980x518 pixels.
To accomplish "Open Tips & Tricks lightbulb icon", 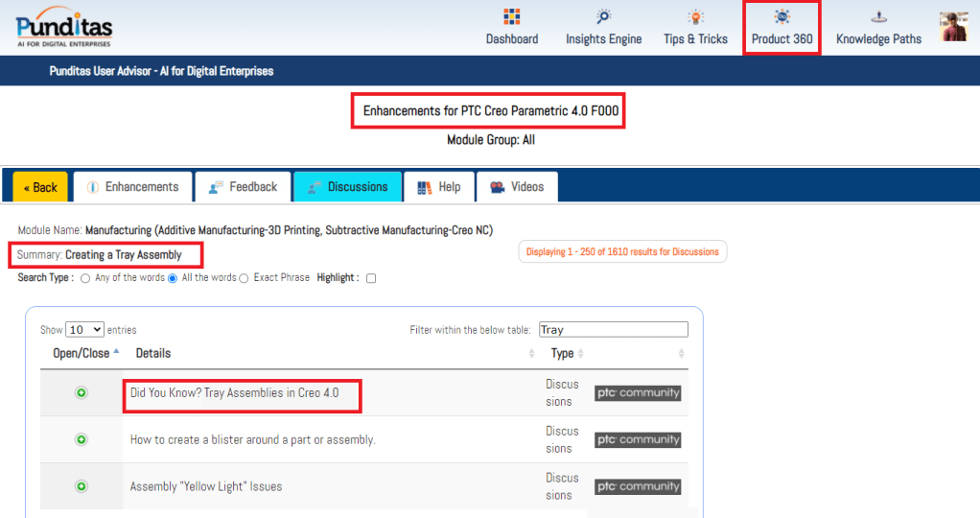I will [x=695, y=17].
